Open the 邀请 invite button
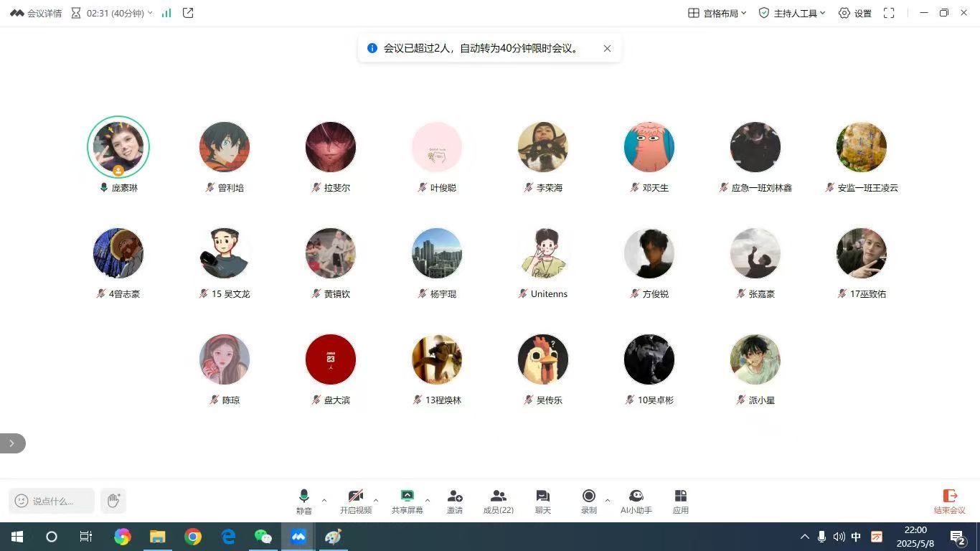This screenshot has height=551, width=980. point(455,501)
